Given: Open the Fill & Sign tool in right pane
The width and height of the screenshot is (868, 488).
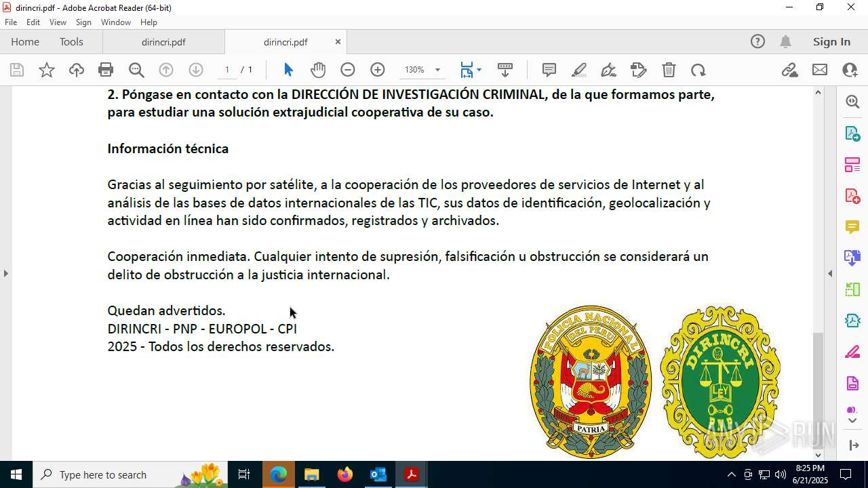Looking at the screenshot, I should (x=852, y=352).
